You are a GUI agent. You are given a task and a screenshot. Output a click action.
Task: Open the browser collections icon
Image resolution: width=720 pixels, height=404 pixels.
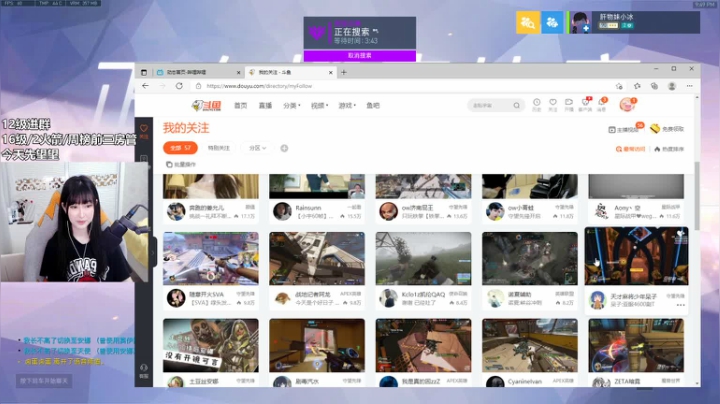[654, 86]
